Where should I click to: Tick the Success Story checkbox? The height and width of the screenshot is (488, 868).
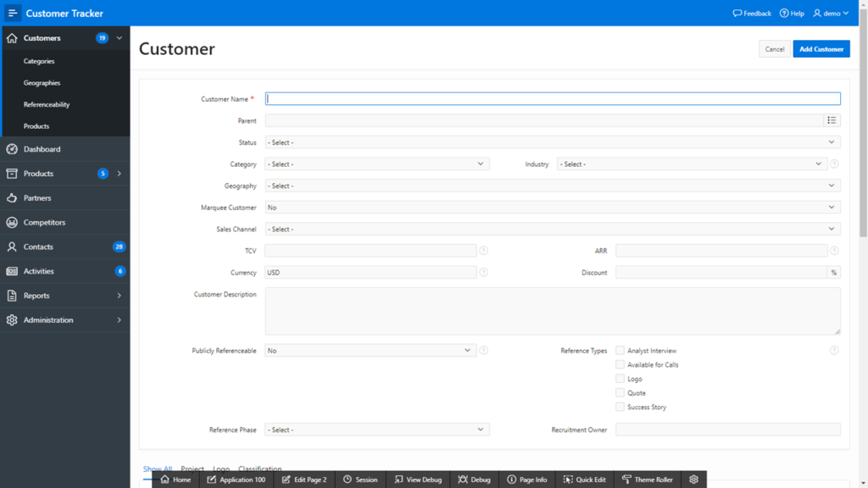620,407
